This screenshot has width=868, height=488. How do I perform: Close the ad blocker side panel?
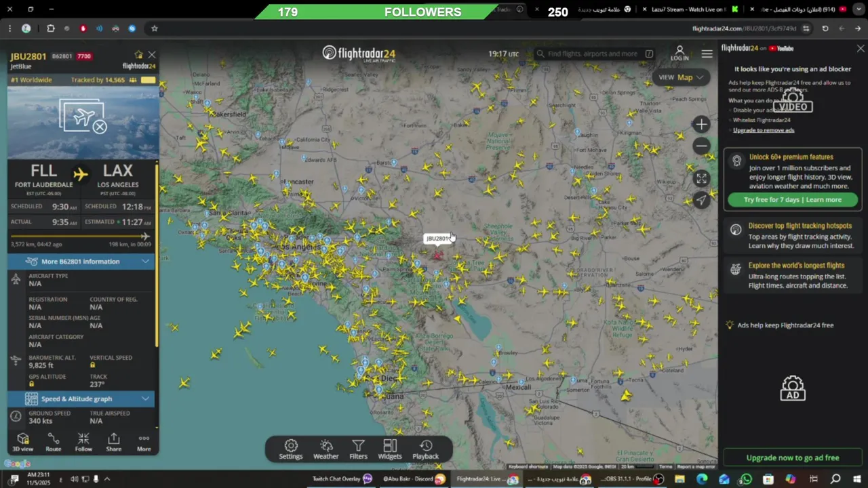click(861, 49)
